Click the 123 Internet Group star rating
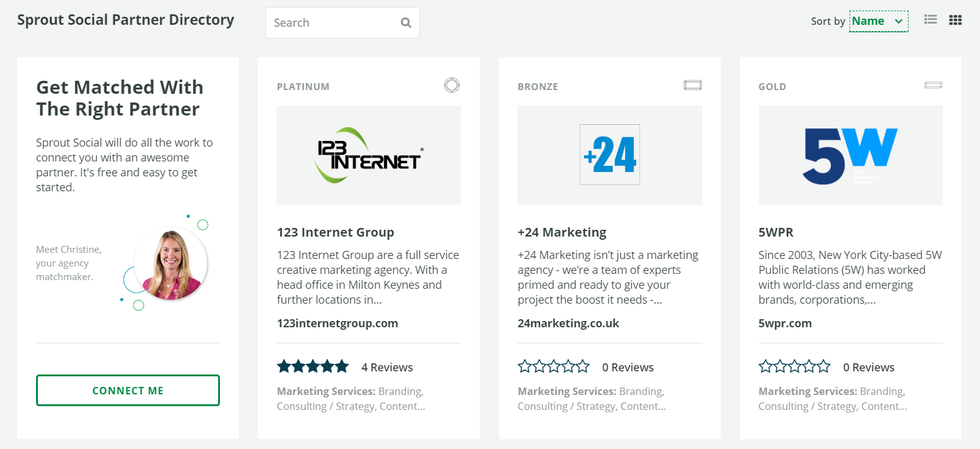This screenshot has width=980, height=449. tap(313, 366)
